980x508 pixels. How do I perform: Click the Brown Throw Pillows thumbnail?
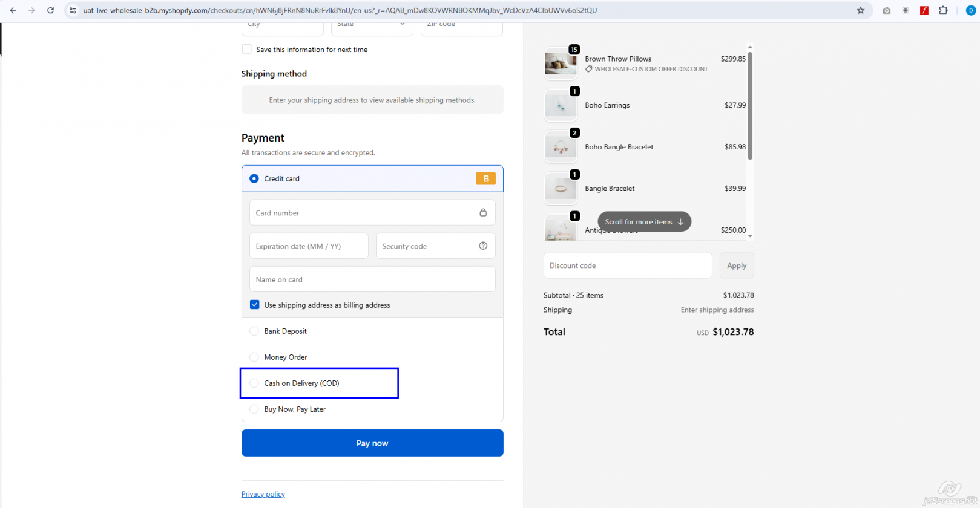pos(561,63)
